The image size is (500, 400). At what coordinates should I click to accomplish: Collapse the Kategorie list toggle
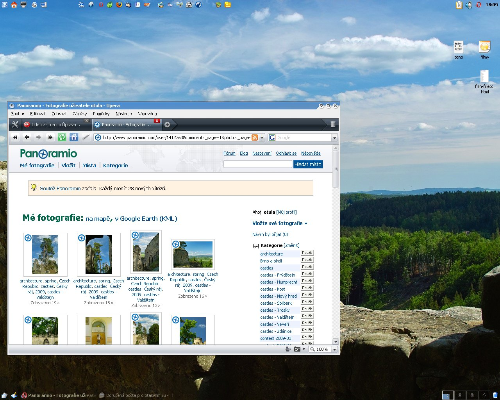[255, 246]
